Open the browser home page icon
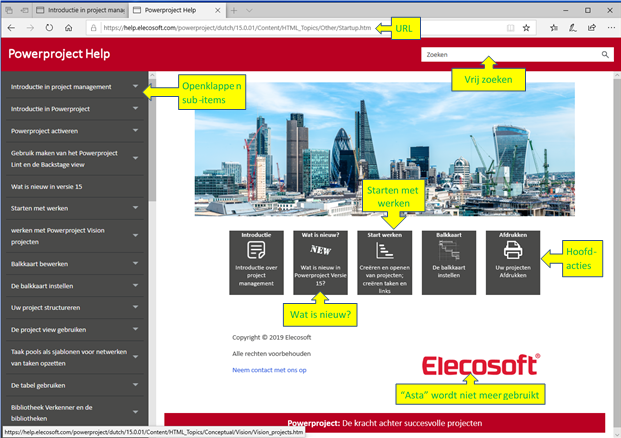 click(69, 28)
